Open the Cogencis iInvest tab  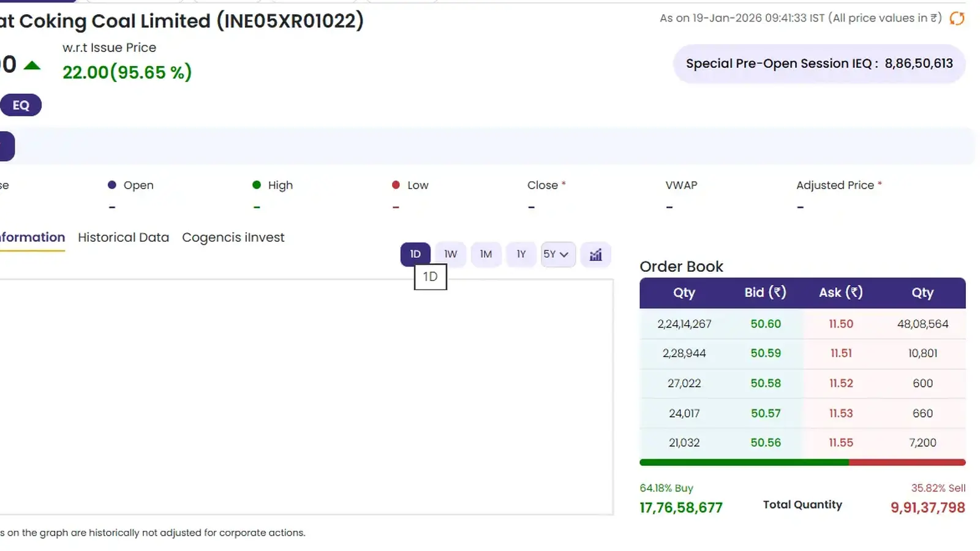click(233, 238)
